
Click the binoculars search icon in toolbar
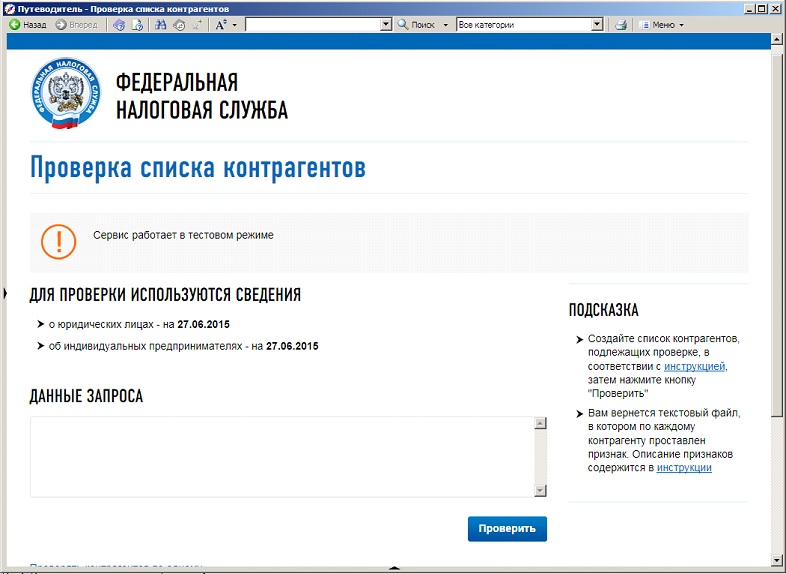161,24
